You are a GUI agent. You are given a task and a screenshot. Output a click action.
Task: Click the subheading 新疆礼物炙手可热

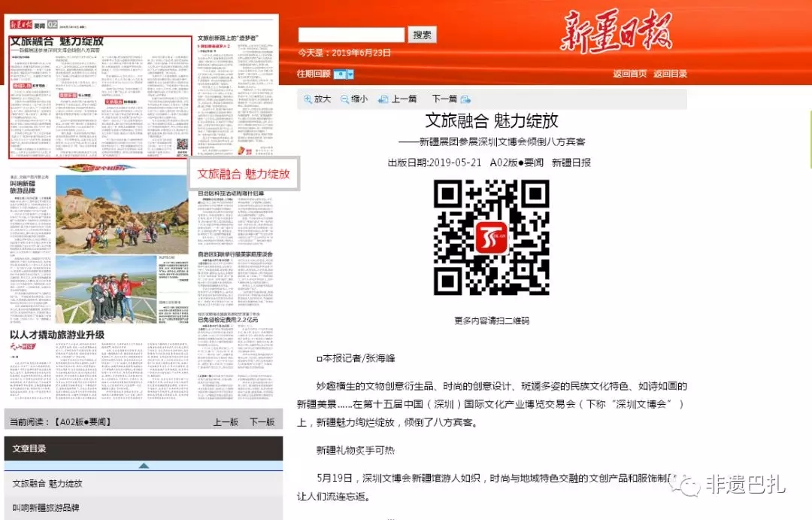point(355,450)
